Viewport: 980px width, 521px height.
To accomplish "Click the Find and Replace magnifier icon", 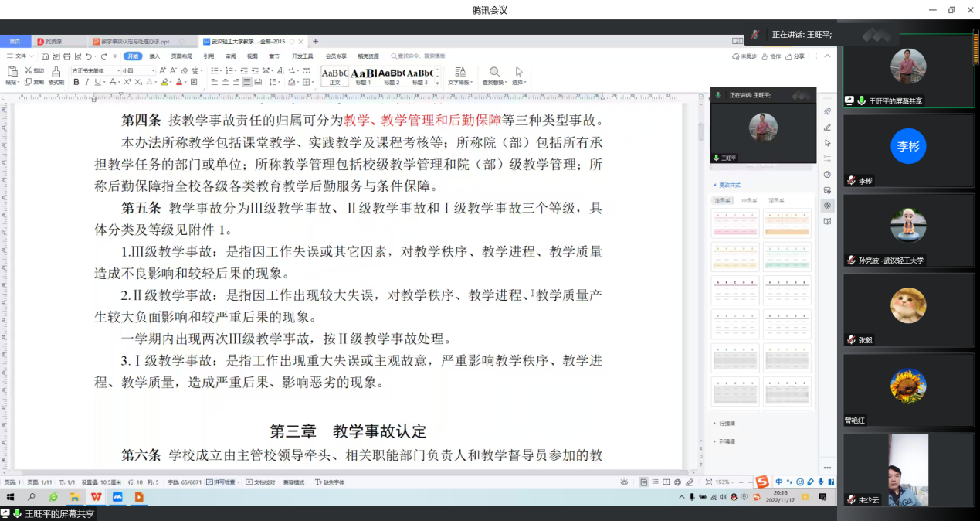I will (494, 72).
